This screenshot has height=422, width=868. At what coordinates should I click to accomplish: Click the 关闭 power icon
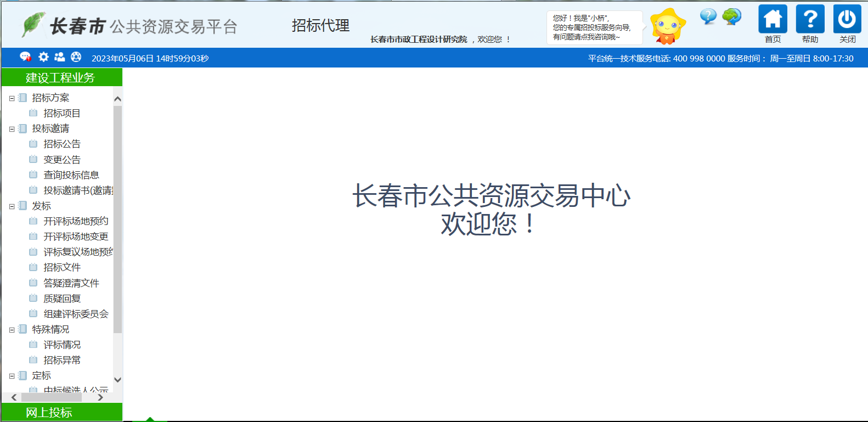[847, 20]
